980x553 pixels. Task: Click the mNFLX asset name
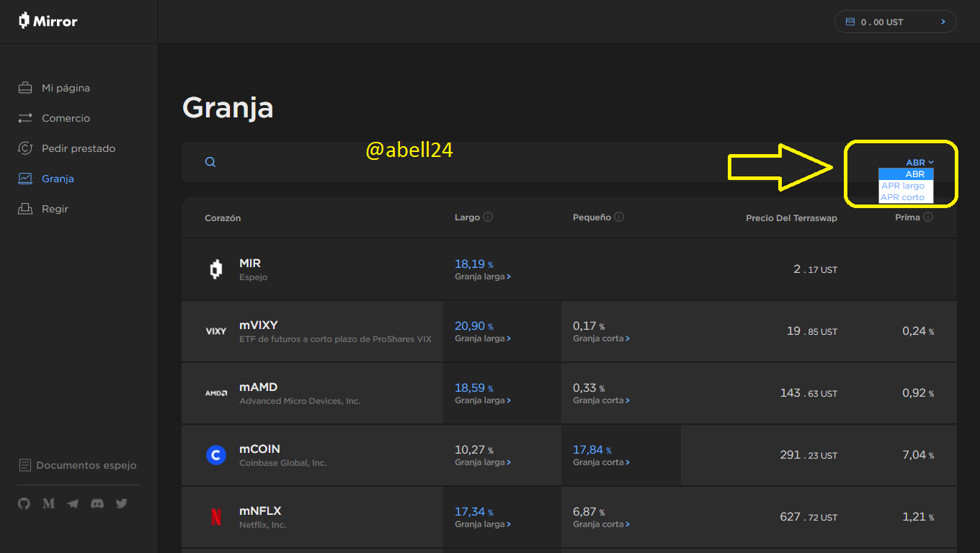(260, 511)
